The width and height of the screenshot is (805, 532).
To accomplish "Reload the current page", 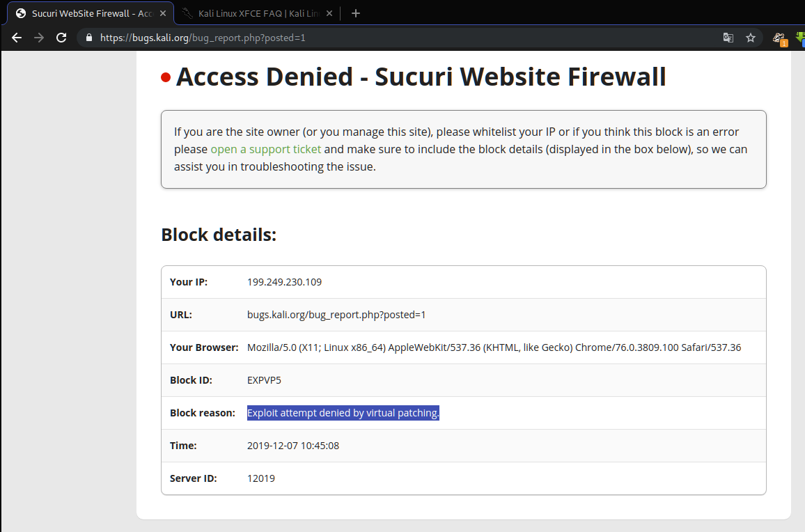I will coord(61,38).
